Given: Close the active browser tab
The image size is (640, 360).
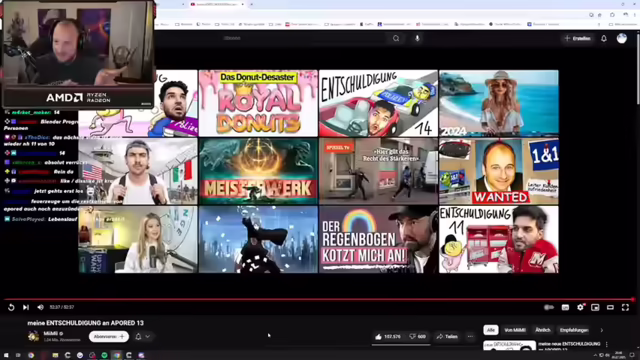Looking at the screenshot, I should [x=242, y=4].
